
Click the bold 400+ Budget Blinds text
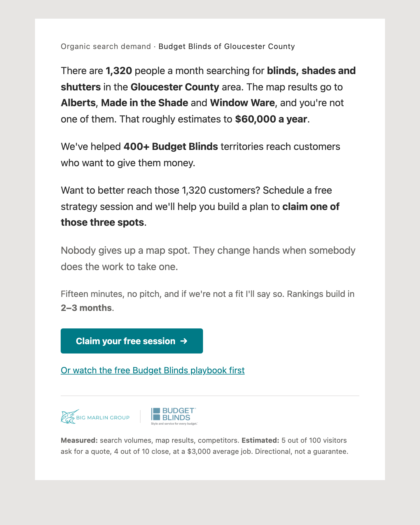tap(171, 147)
